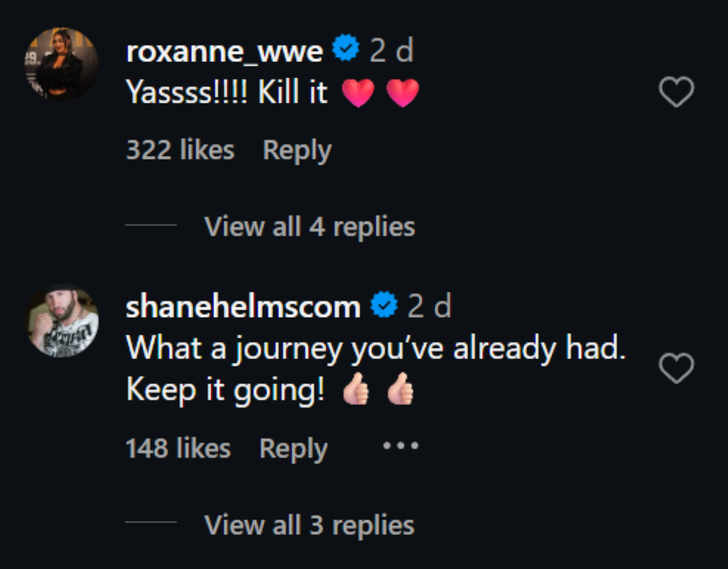Open roxanne_wwe profile picture
728x569 pixels.
pos(62,63)
